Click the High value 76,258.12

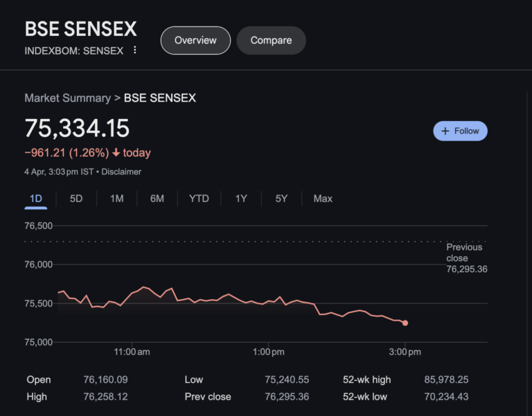click(105, 397)
